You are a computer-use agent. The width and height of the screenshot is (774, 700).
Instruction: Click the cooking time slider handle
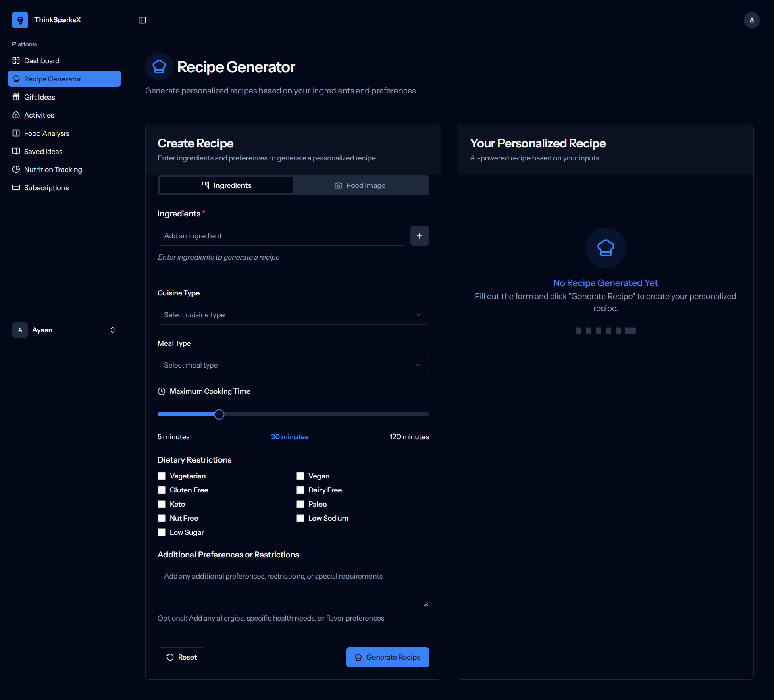click(219, 414)
